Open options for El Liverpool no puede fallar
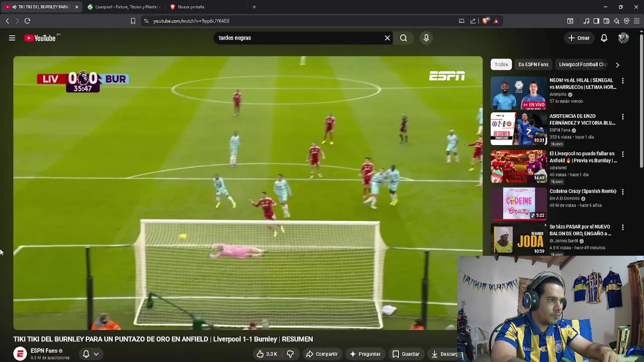Viewport: 644px width, 362px height. click(x=623, y=154)
